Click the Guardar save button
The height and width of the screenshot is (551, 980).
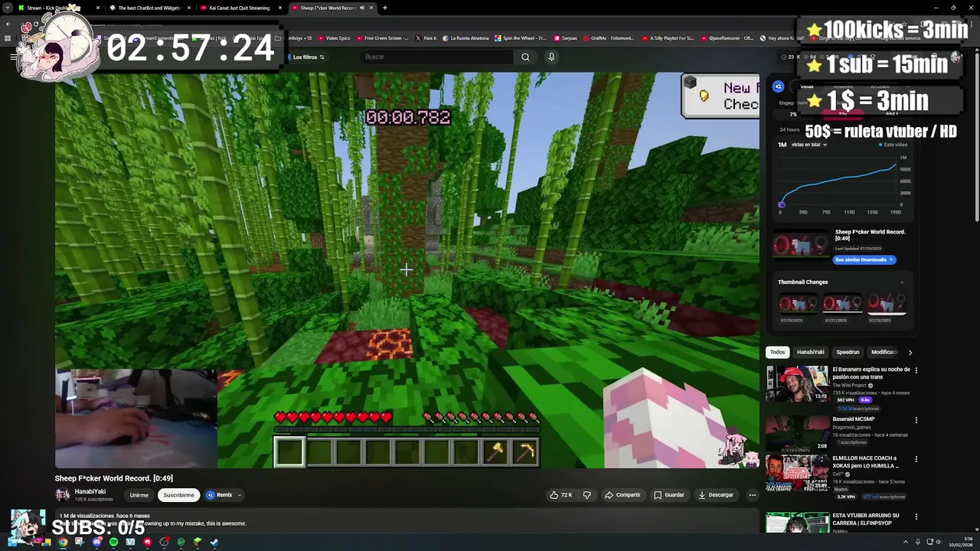[x=669, y=495]
